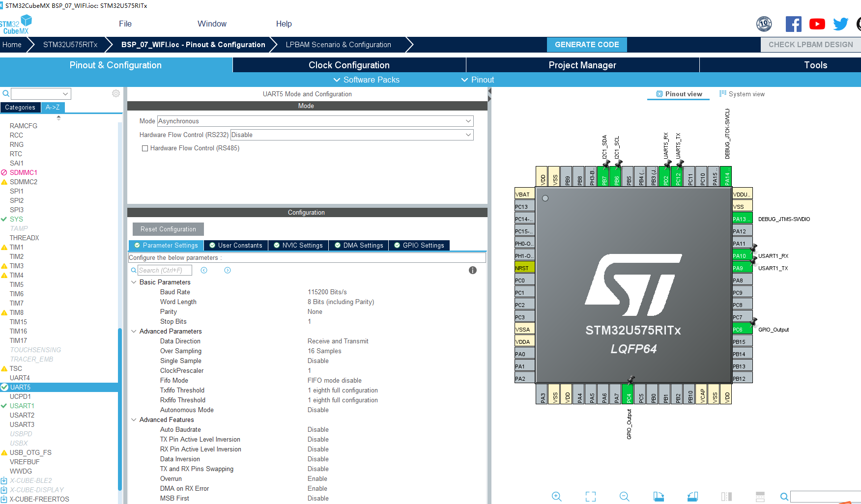Viewport: 861px width, 504px height.
Task: Click the PC4 pin on the chip
Action: tap(629, 394)
